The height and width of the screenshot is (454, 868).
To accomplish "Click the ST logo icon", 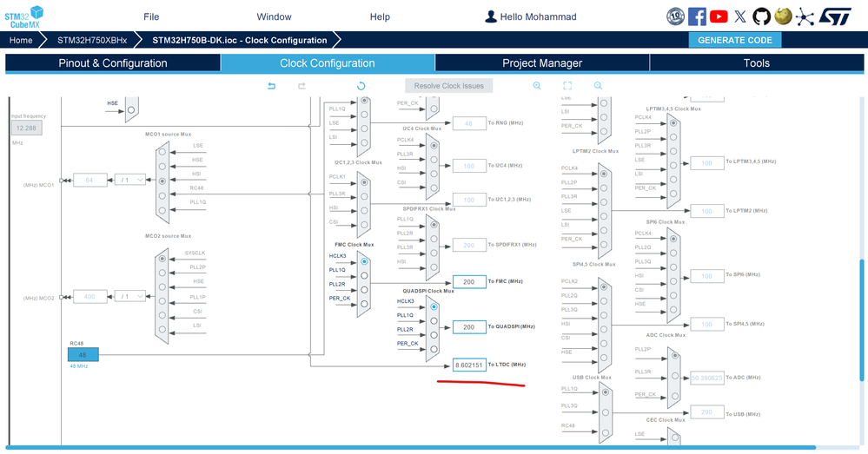I will click(834, 16).
